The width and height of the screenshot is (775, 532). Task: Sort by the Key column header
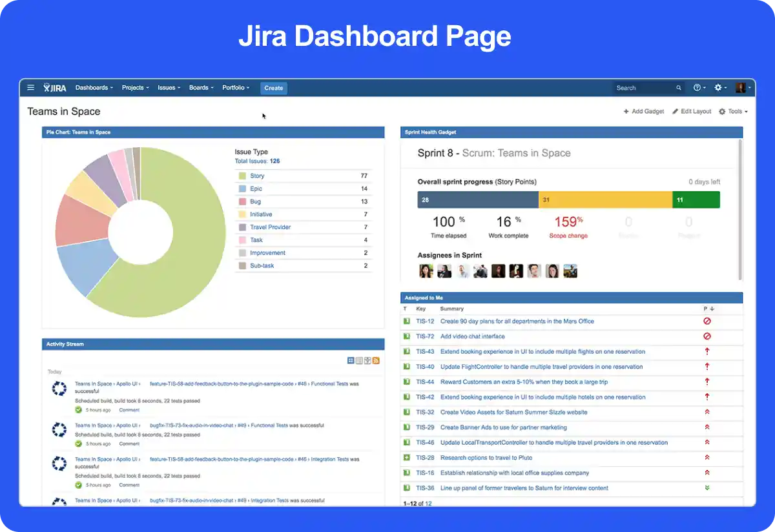421,309
